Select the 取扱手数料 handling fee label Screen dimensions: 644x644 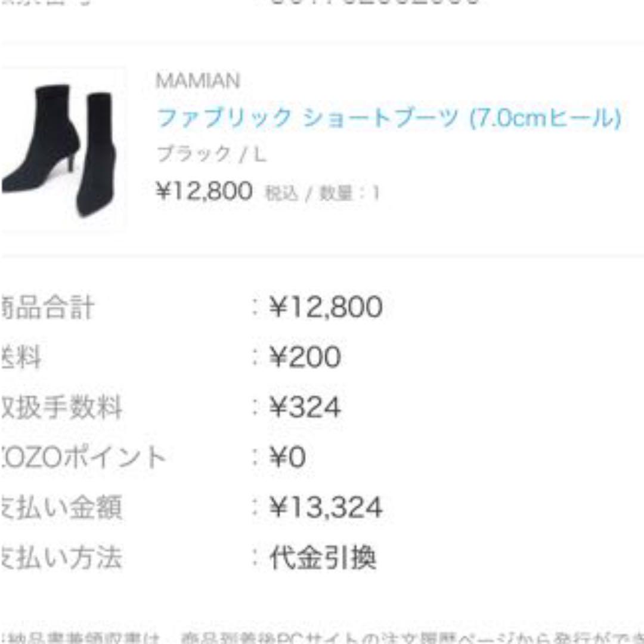click(x=61, y=407)
